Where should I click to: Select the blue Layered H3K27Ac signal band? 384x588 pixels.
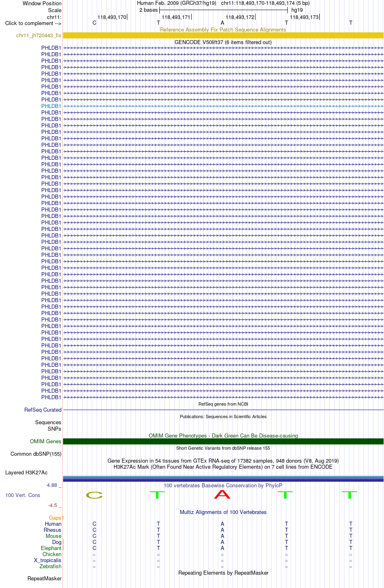(223, 479)
